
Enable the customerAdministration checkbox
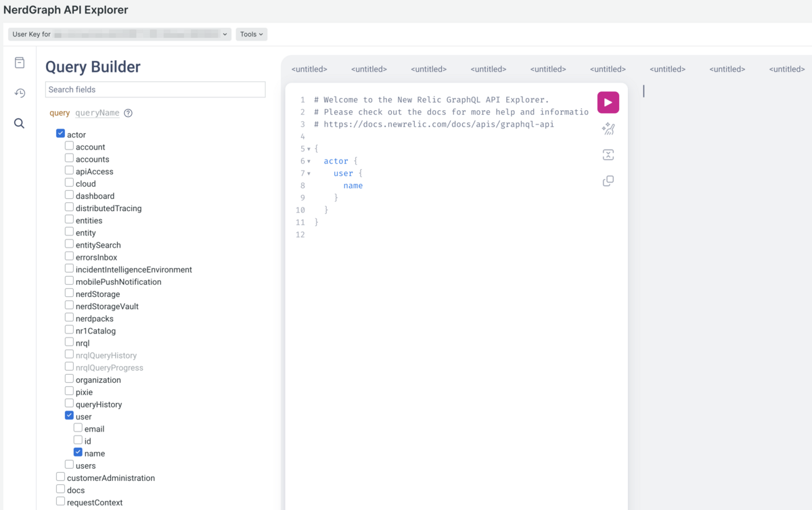pyautogui.click(x=60, y=477)
